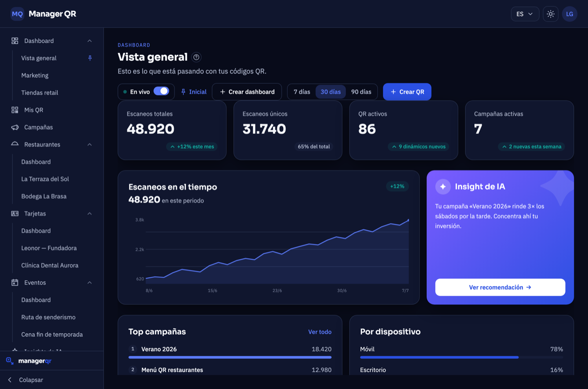
Task: Click the MQ logo icon
Action: (x=17, y=14)
